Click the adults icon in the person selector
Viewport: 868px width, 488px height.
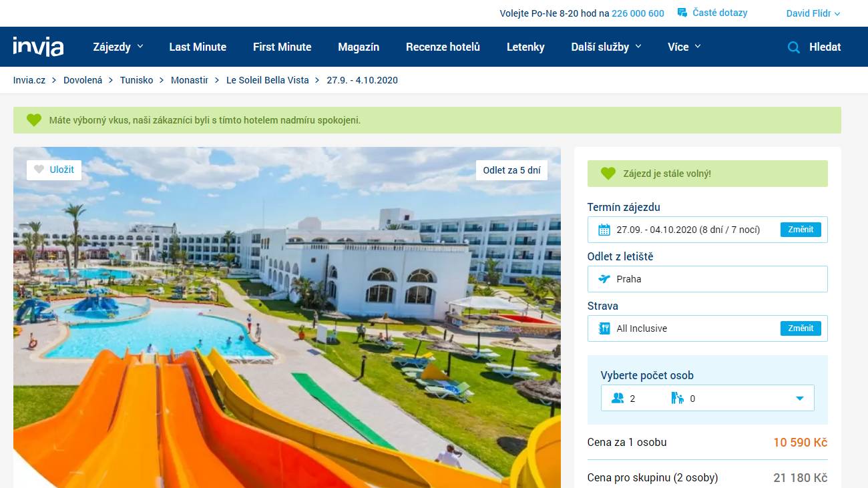618,399
